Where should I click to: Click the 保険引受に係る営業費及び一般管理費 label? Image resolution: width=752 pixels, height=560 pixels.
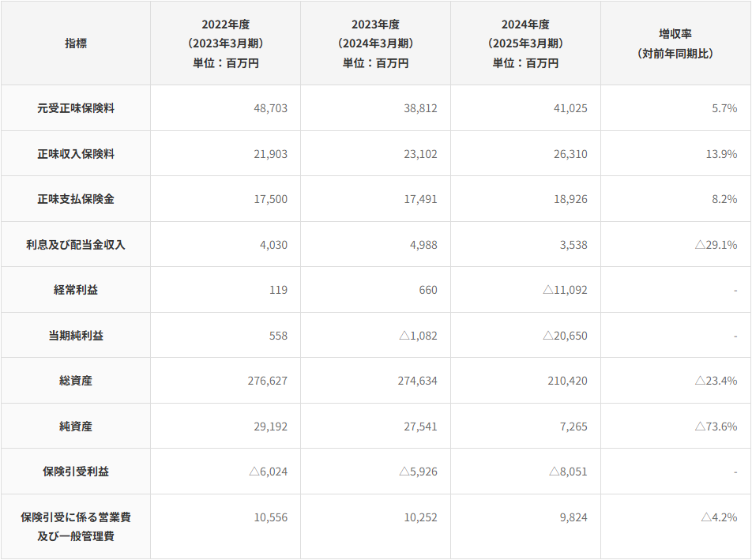(76, 527)
